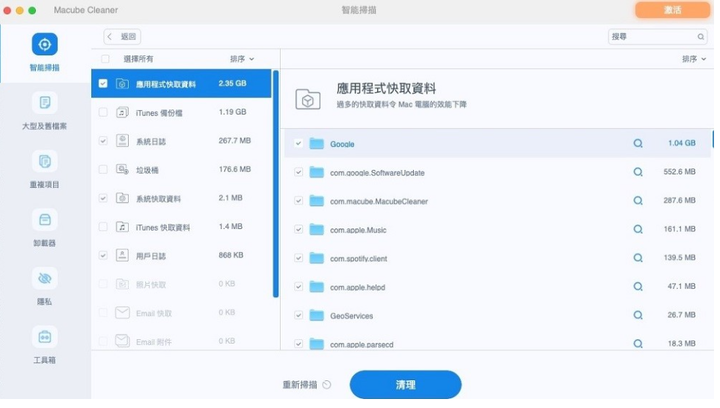
Task: Click the 系統日誌 category icon
Action: point(122,140)
